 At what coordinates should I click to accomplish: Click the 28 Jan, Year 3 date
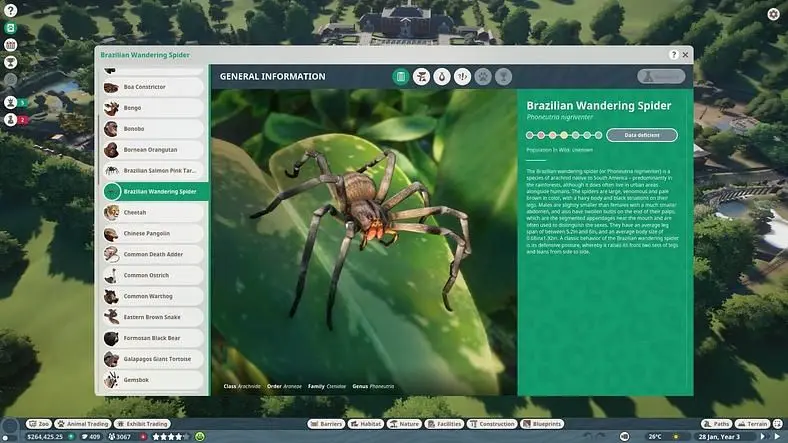(x=719, y=437)
